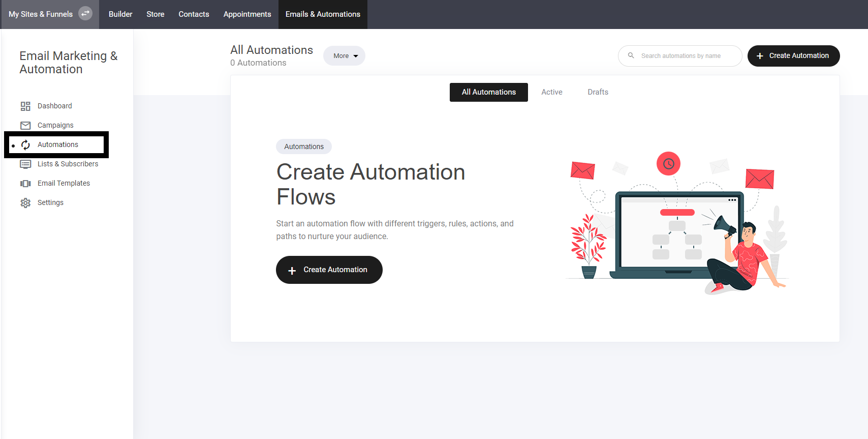Select the All Automations tab
The image size is (868, 439).
[488, 92]
